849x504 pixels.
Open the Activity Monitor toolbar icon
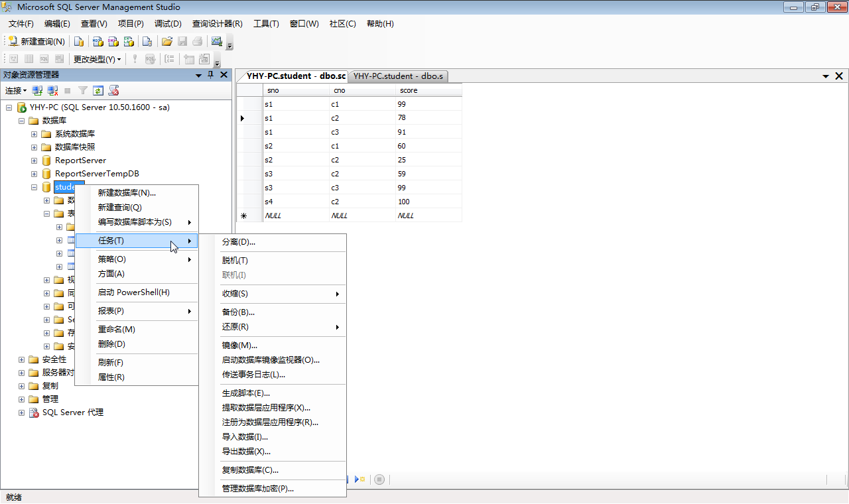point(217,41)
